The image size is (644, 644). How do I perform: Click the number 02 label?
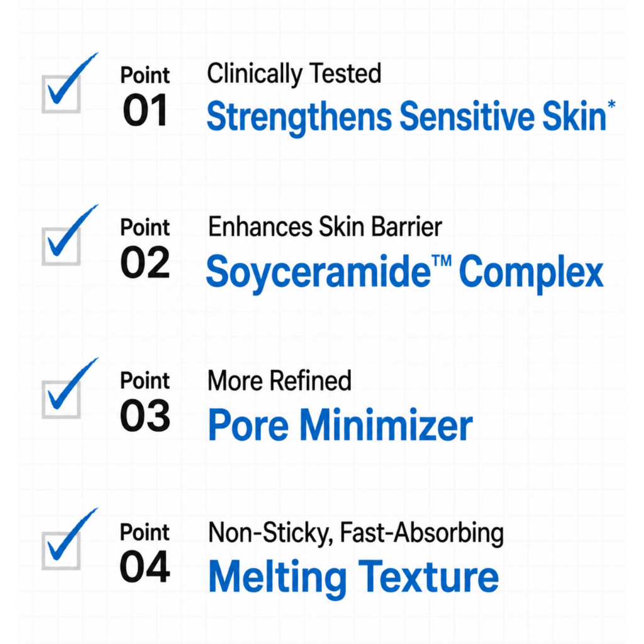pos(145,262)
